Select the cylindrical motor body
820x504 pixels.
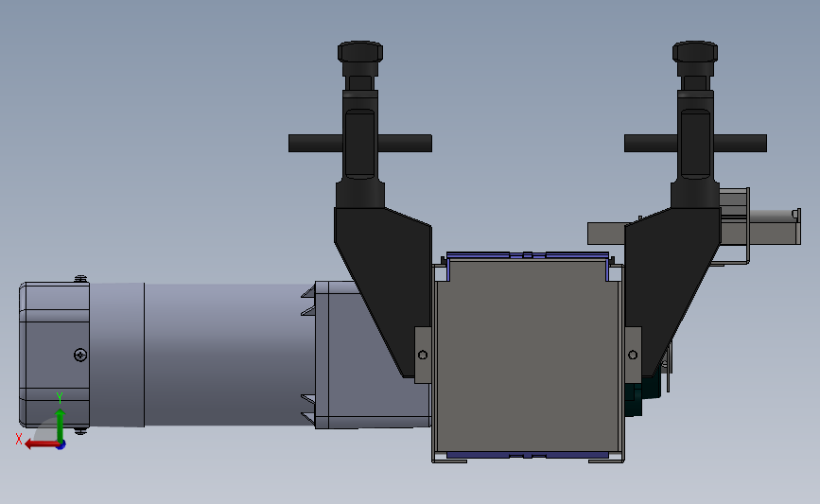tap(201, 355)
